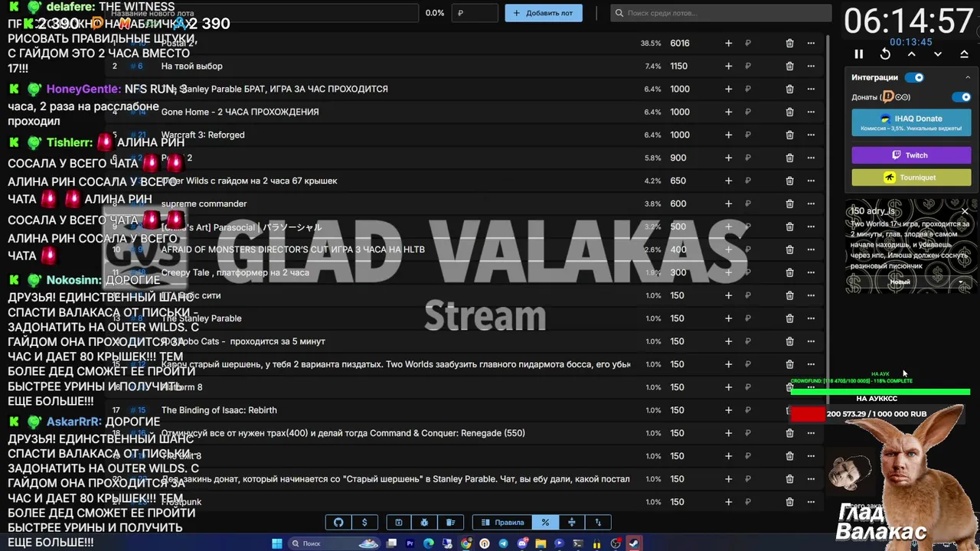
Task: Add amount to Gone Home lot
Action: [x=728, y=112]
